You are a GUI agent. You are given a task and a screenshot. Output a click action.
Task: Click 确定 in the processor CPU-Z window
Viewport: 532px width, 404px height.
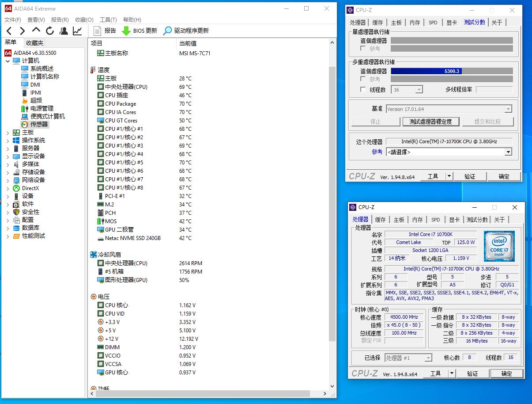(507, 374)
